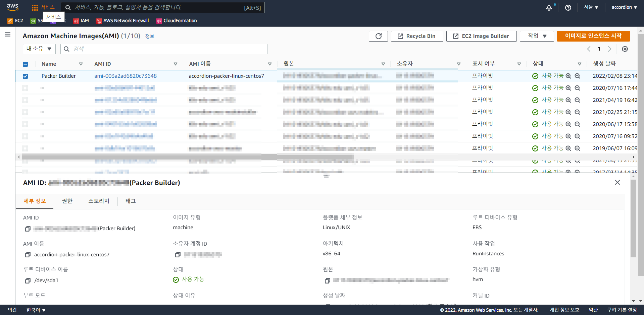Sort by 상태 column arrow
644x315 pixels.
pos(580,64)
